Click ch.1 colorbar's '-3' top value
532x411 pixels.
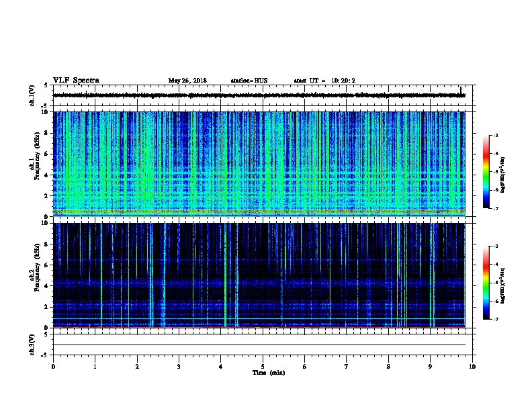pyautogui.click(x=496, y=135)
